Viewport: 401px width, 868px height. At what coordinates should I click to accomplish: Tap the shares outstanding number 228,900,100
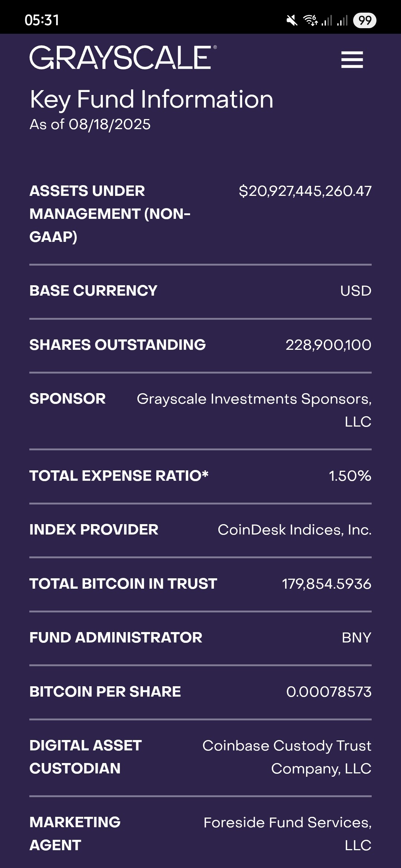click(328, 345)
